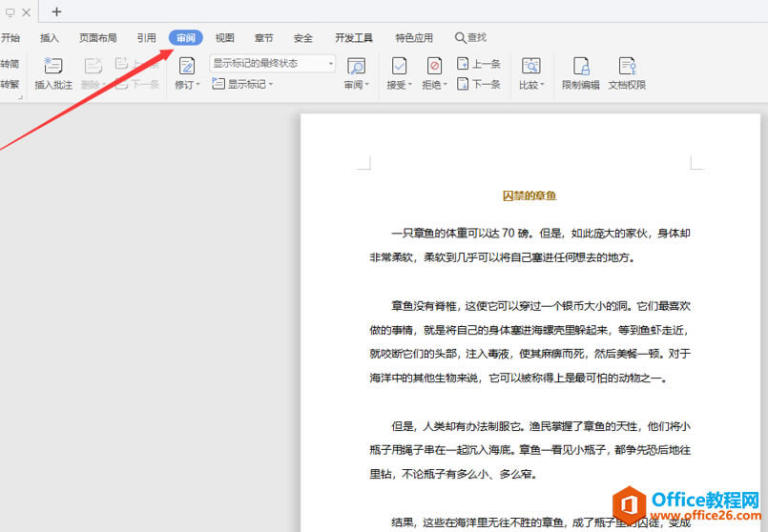Select the highlighted 审阅 (Review) tab
The height and width of the screenshot is (532, 768).
tap(186, 38)
